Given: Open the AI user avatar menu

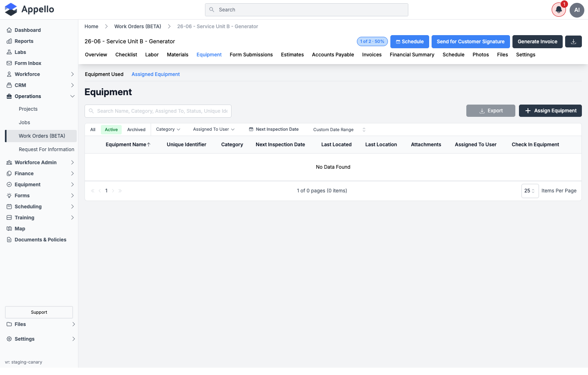Looking at the screenshot, I should tap(577, 10).
